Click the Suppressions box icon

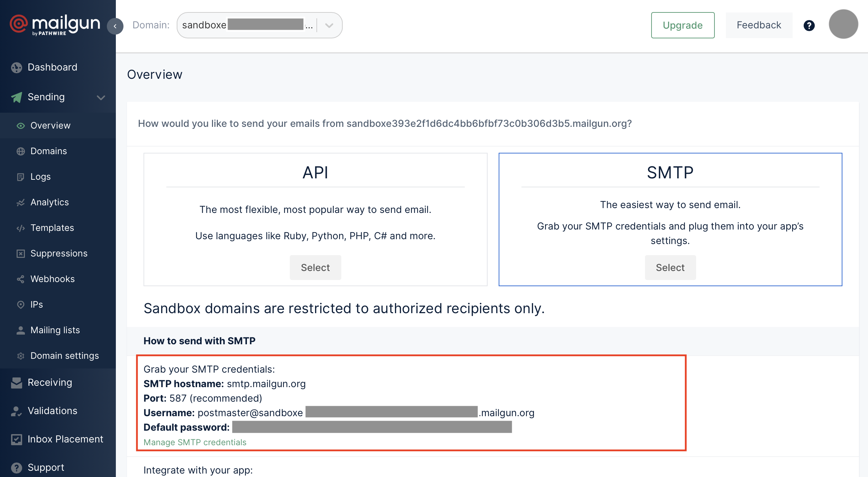tap(21, 253)
